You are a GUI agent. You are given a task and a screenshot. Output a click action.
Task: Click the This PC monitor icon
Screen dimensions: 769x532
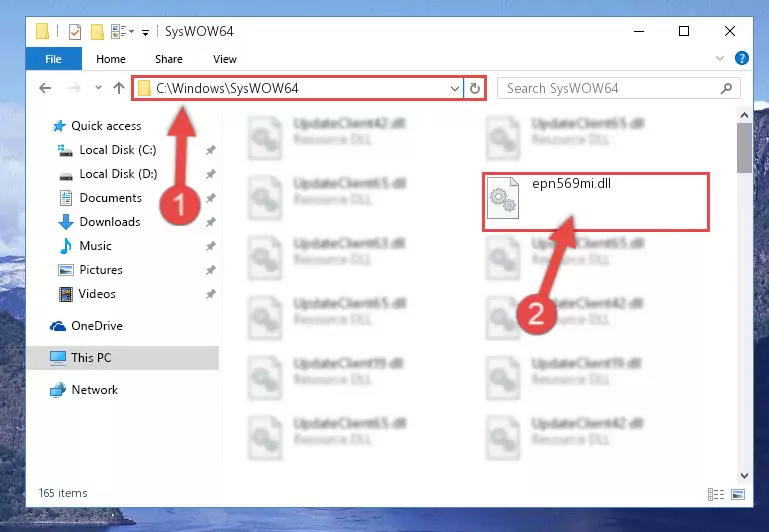tap(58, 358)
